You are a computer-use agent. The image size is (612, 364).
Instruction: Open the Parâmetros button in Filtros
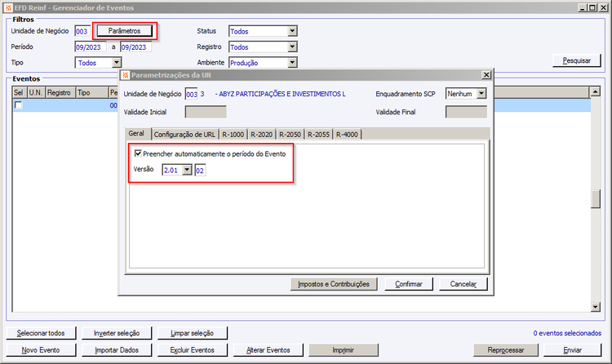125,31
